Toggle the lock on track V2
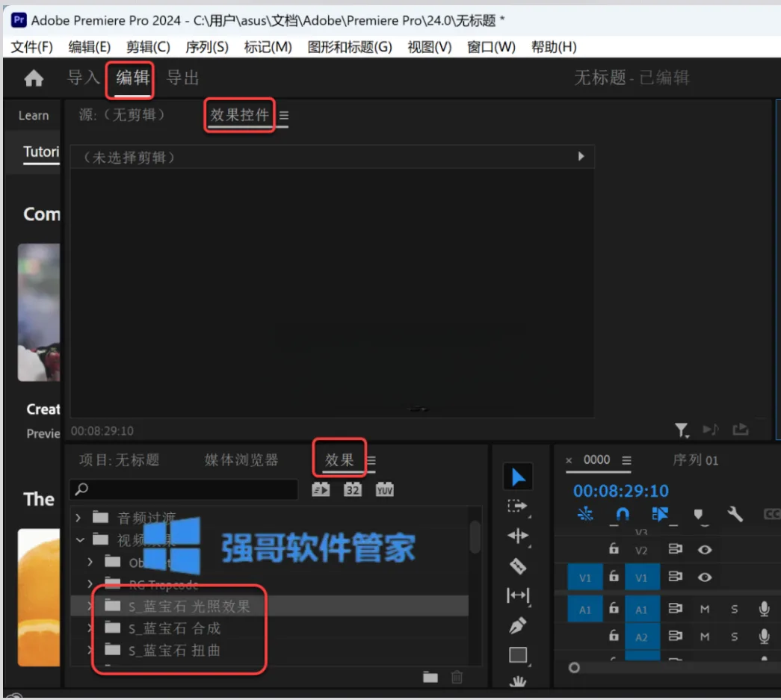This screenshot has height=700, width=781. coord(614,548)
